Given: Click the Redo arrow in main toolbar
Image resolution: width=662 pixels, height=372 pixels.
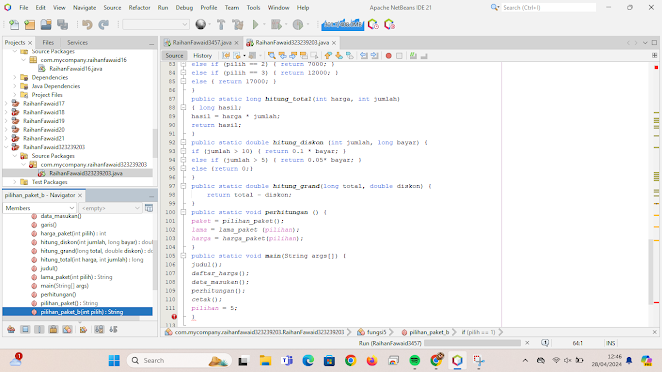Looking at the screenshot, I should [x=103, y=25].
